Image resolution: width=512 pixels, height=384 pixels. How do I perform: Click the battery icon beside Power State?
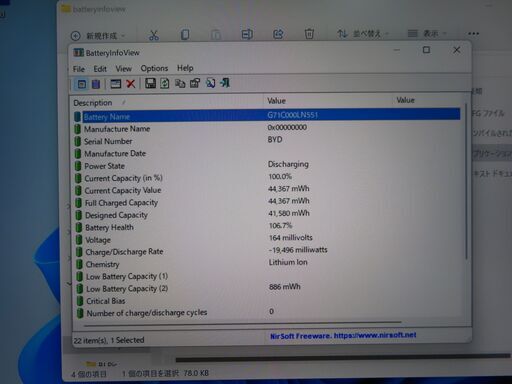coord(78,166)
